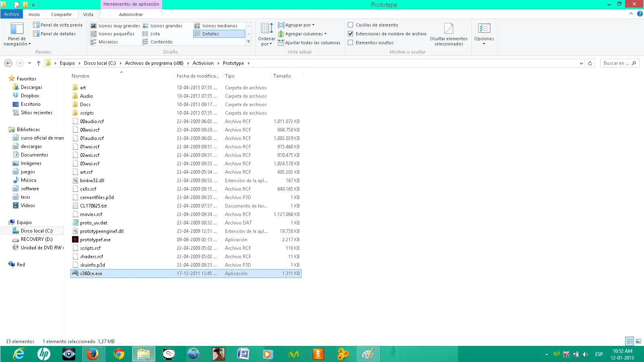Toggle the Panel de vista previa
The height and width of the screenshot is (362, 644).
pos(58,25)
